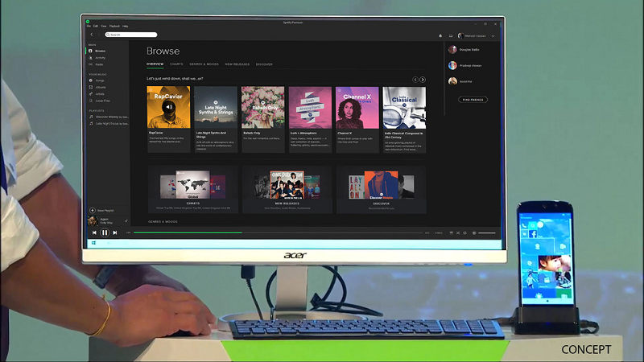Open the Late Night Focus playlist
This screenshot has height=362, width=644.
tap(111, 124)
